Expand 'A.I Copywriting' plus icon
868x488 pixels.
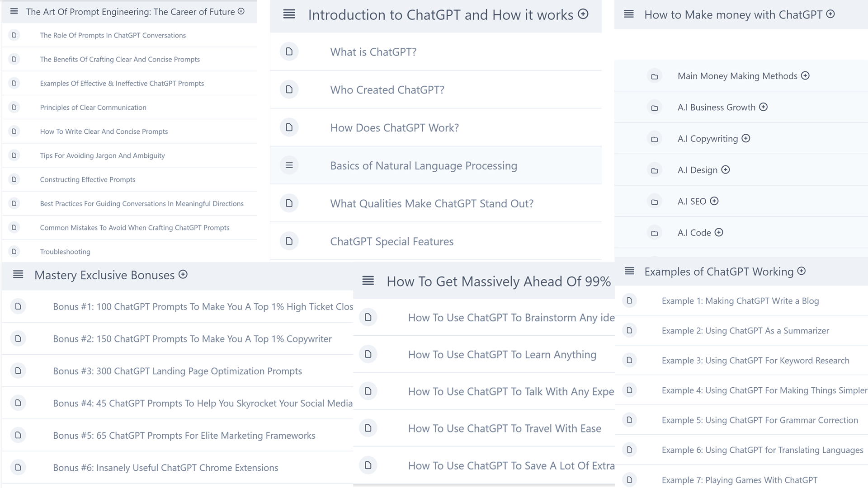click(x=746, y=138)
